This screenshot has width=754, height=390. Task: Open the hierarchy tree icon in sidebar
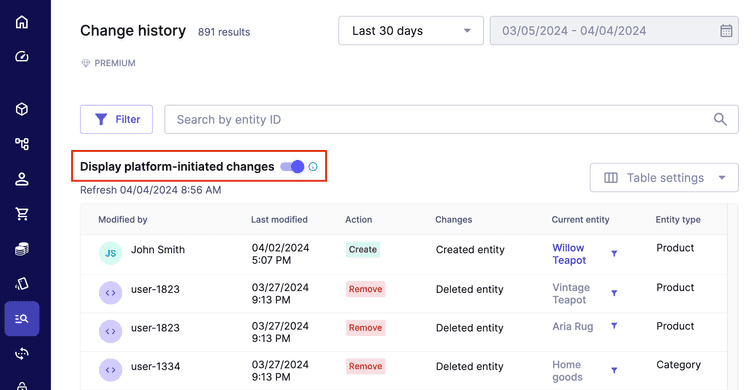22,144
